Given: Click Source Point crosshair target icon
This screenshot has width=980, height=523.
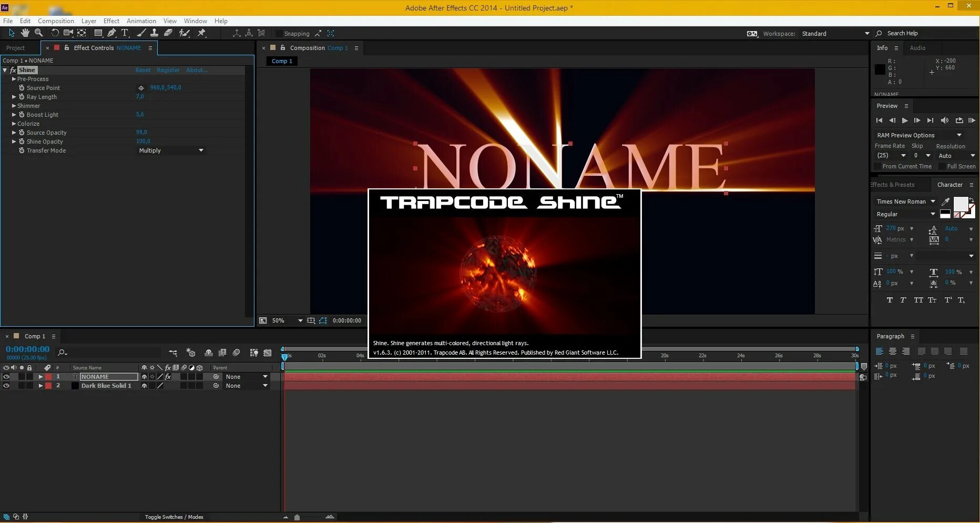Looking at the screenshot, I should click(x=141, y=88).
